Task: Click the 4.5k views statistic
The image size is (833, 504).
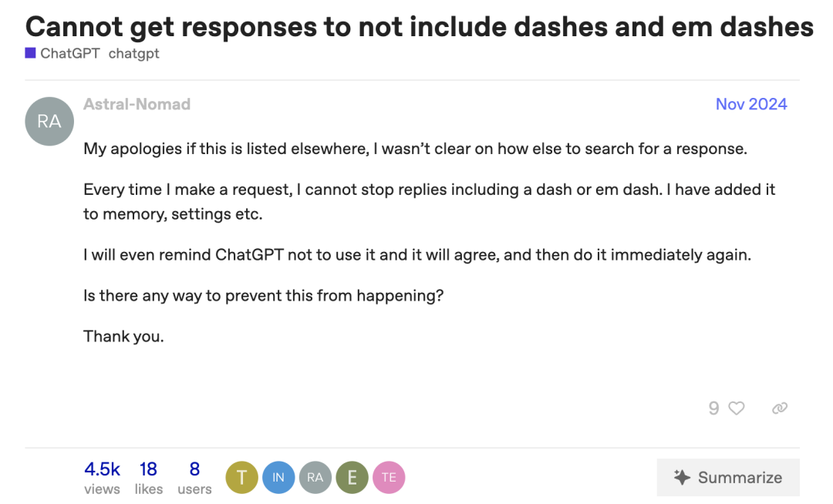Action: 102,478
